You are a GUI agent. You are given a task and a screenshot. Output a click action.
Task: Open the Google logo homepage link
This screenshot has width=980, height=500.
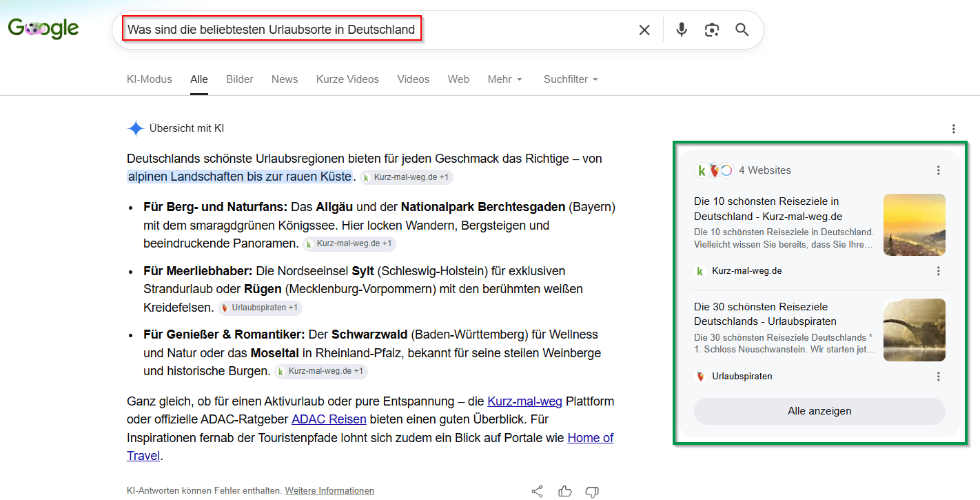pyautogui.click(x=43, y=28)
